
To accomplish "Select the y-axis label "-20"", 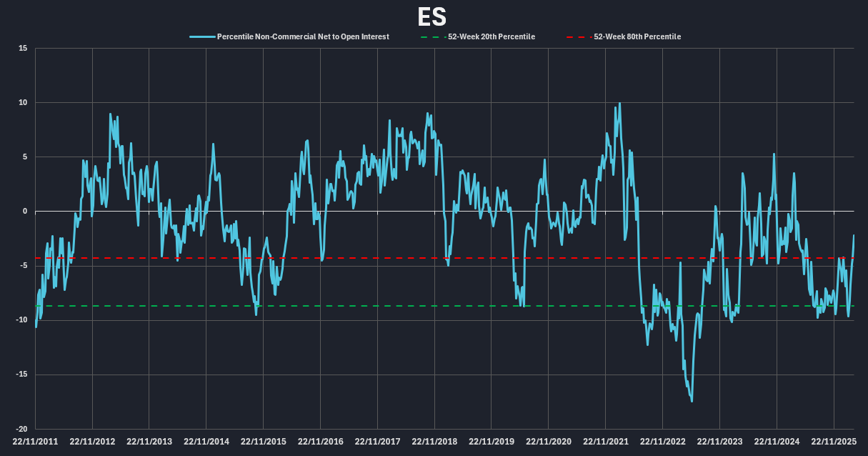I will 21,429.
